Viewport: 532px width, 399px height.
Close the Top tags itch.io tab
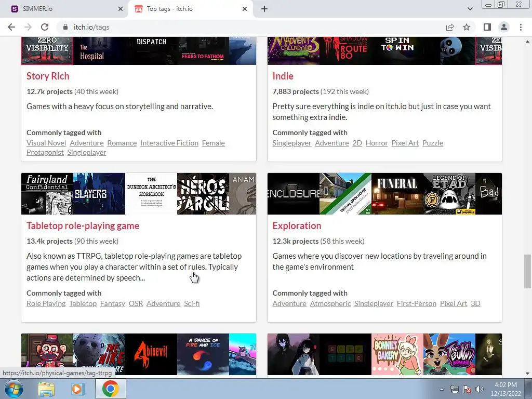point(245,9)
